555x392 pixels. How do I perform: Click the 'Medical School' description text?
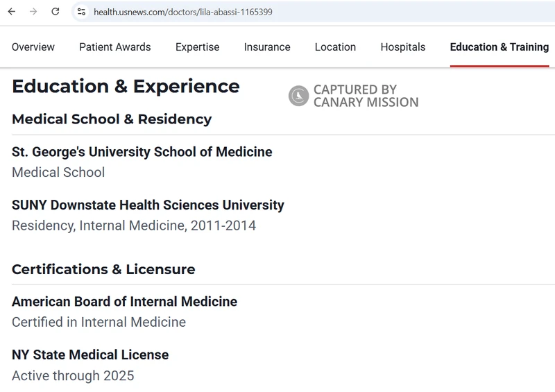click(x=58, y=173)
